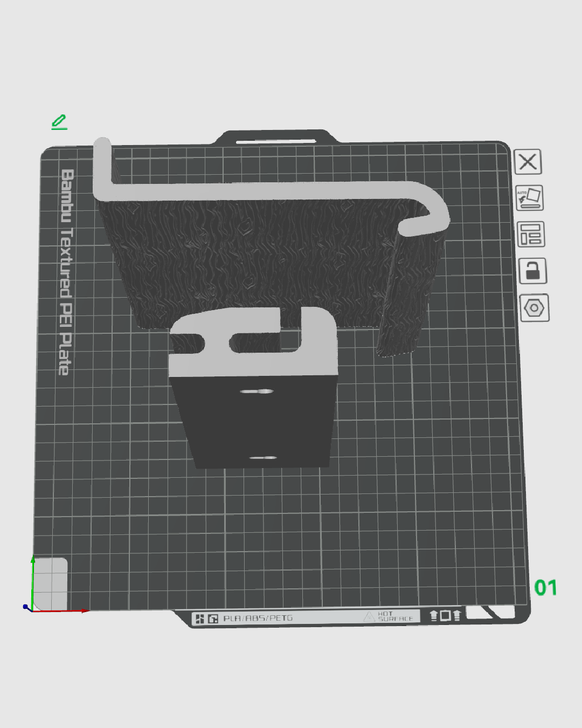Click the green pencil edit plate name icon
The width and height of the screenshot is (582, 728).
(59, 122)
